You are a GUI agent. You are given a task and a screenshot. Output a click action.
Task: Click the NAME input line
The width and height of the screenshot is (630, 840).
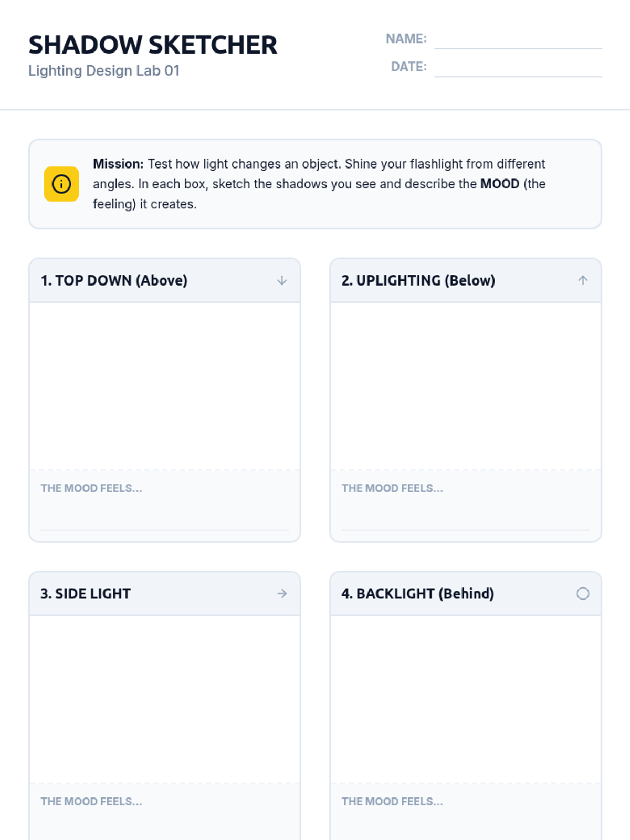coord(518,39)
